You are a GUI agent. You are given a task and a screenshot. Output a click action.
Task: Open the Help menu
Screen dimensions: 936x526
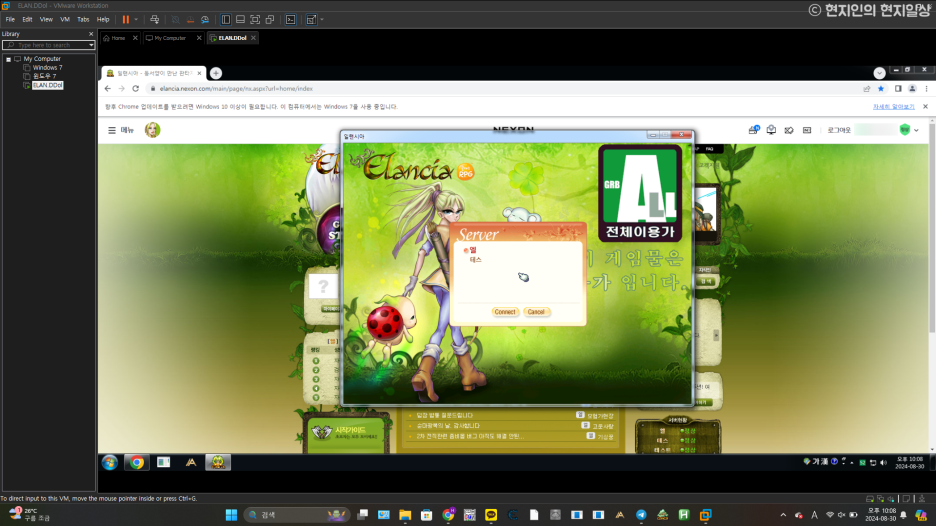[x=103, y=20]
